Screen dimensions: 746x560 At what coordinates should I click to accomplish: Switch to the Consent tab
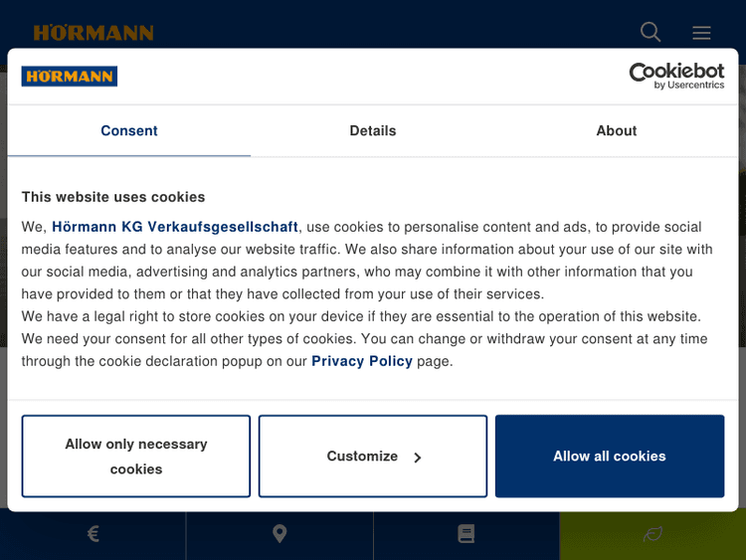129,131
